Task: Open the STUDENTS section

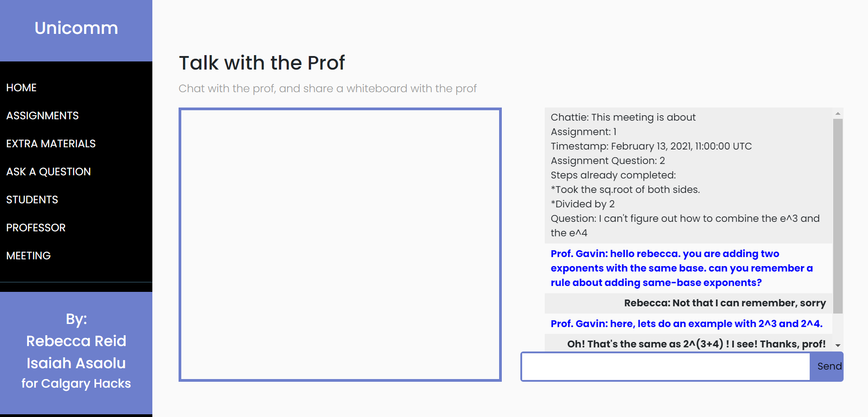Action: [x=32, y=200]
